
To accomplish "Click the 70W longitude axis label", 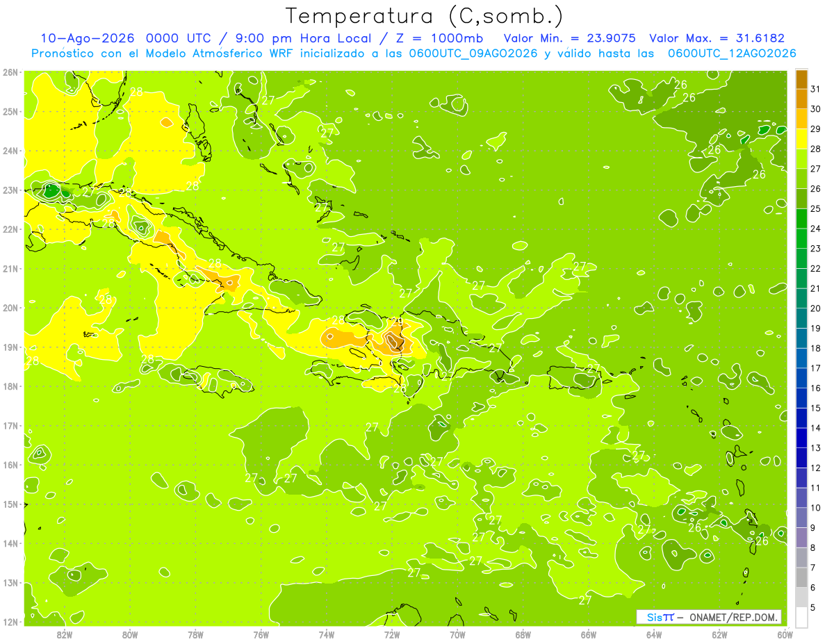I will tap(457, 634).
